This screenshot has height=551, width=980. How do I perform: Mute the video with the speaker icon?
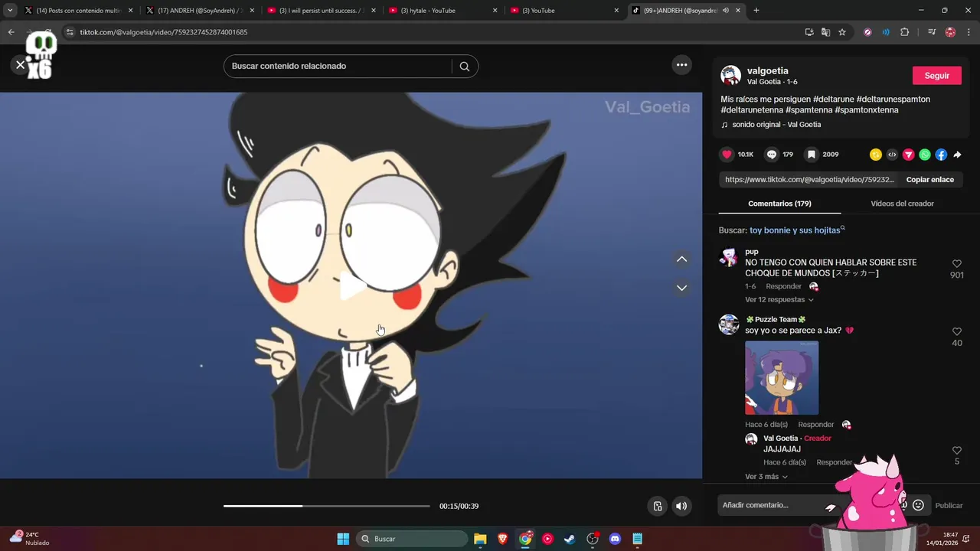(681, 506)
